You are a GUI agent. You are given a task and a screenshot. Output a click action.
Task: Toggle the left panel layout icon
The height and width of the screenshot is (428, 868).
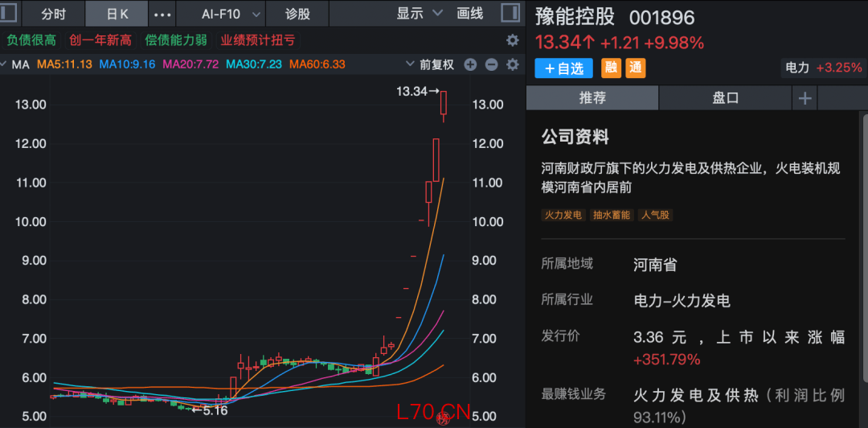click(10, 14)
